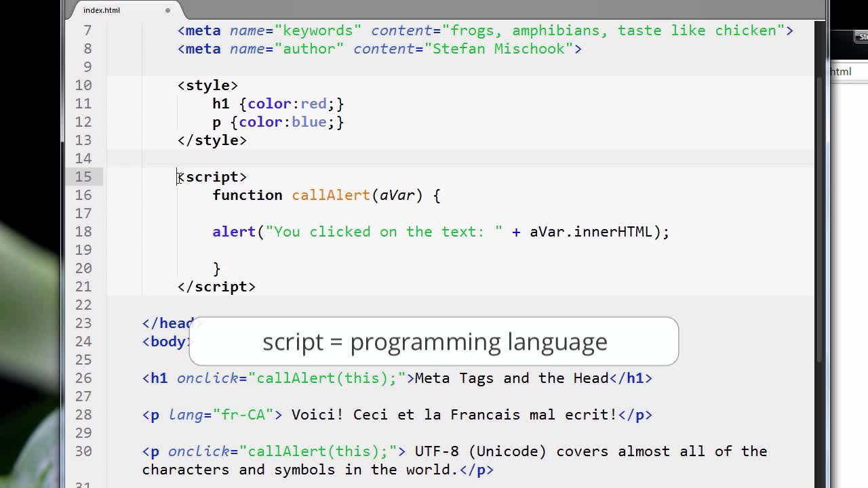
Task: Click the unsaved-changes dot on index.html tab
Action: coord(167,10)
